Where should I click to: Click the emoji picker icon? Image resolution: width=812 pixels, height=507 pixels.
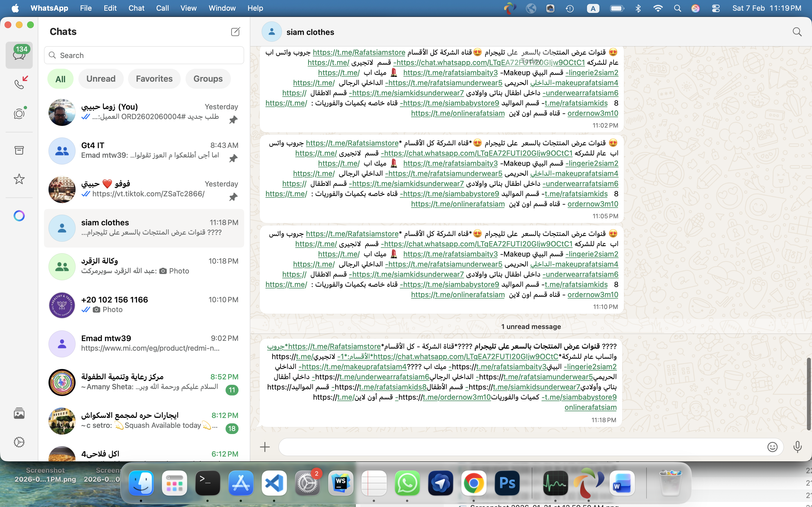click(x=772, y=447)
